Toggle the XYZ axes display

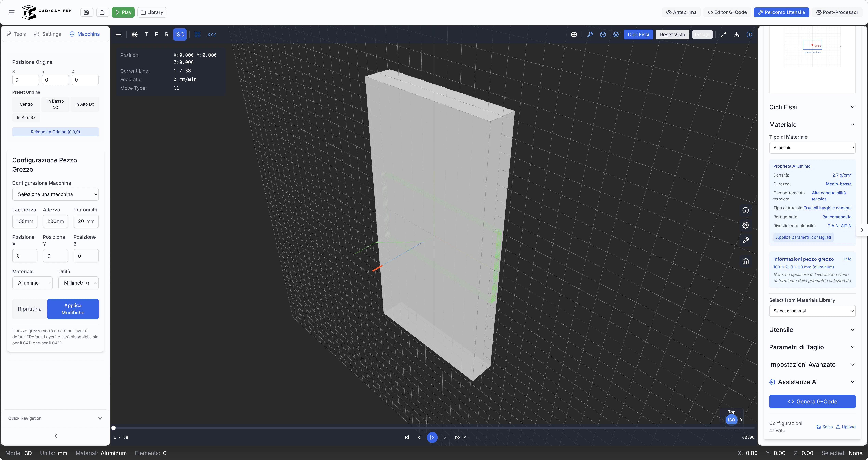(x=212, y=35)
